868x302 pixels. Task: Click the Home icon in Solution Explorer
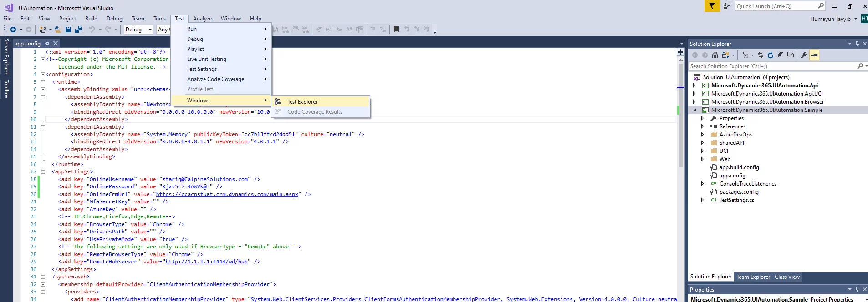coord(715,55)
